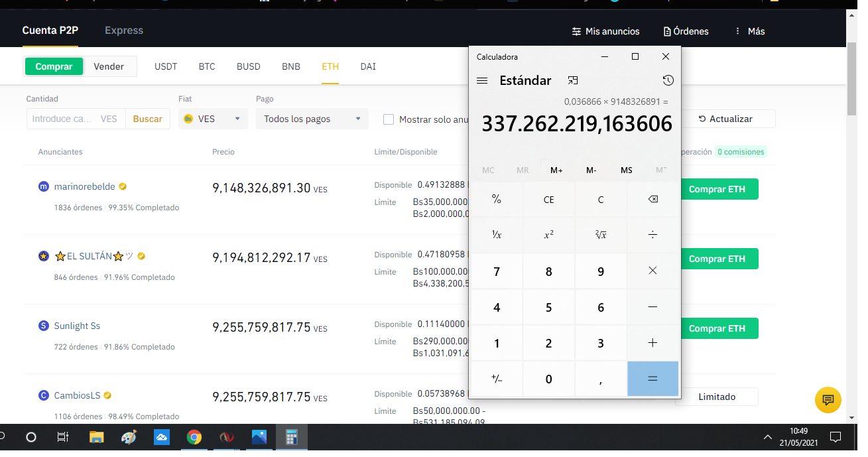
Task: Click the MS memory store button
Action: 626,170
